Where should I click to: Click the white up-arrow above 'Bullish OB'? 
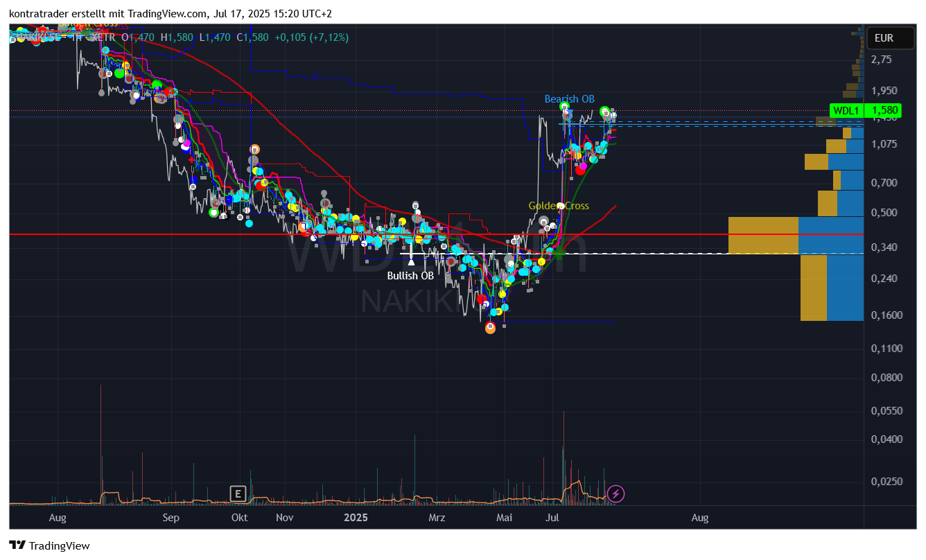click(x=411, y=261)
